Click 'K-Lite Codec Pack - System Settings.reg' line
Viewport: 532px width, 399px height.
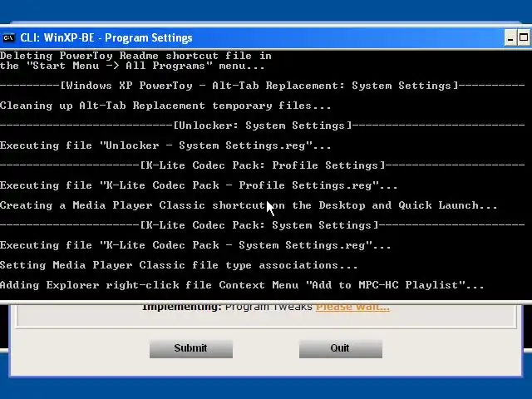[x=195, y=245]
